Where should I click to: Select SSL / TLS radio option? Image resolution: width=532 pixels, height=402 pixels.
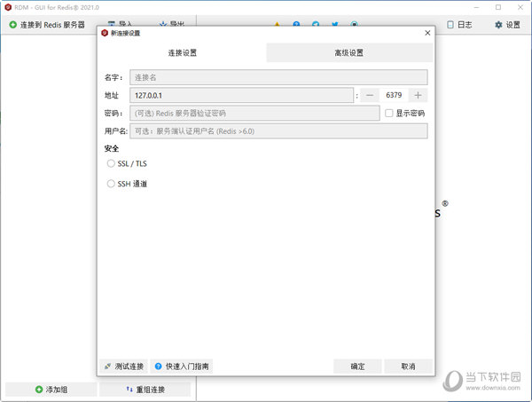coord(111,163)
